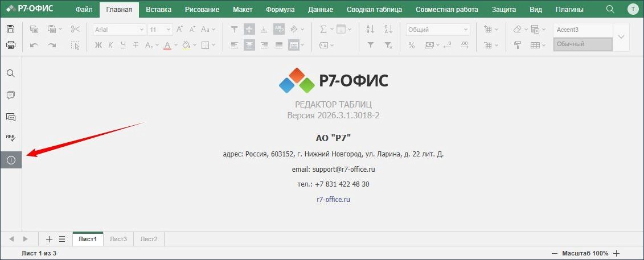The image size is (644, 260).
Task: Toggle horizontal align center
Action: [x=249, y=45]
